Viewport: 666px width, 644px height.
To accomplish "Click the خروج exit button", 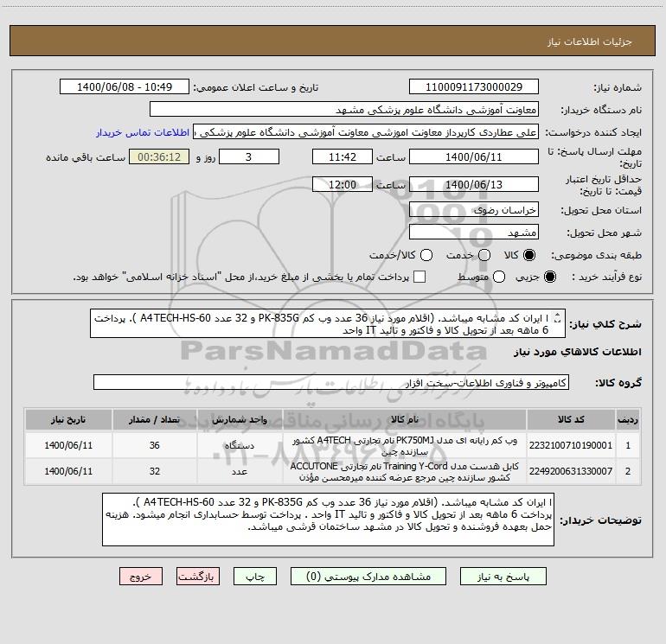I will (141, 577).
